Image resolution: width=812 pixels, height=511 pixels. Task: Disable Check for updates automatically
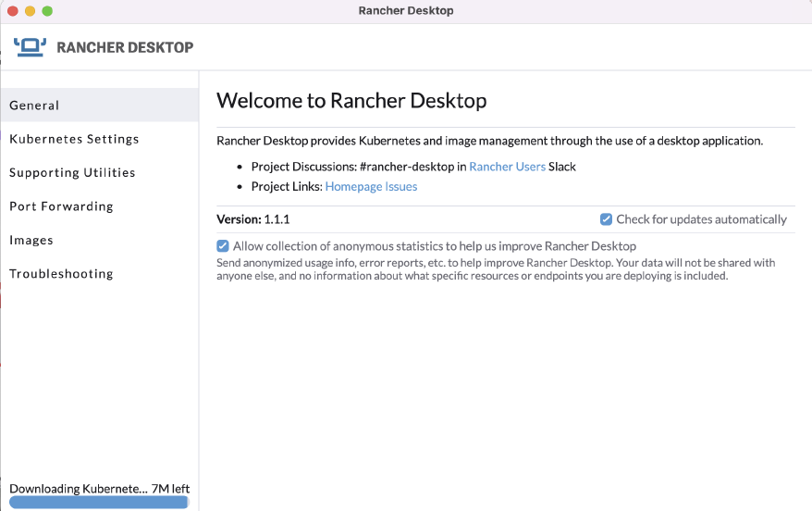(x=607, y=219)
